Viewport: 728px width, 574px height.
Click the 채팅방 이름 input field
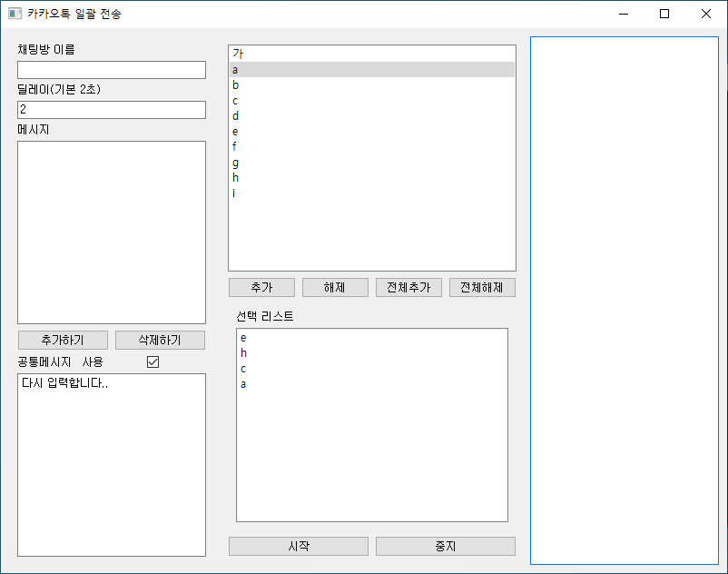[112, 70]
